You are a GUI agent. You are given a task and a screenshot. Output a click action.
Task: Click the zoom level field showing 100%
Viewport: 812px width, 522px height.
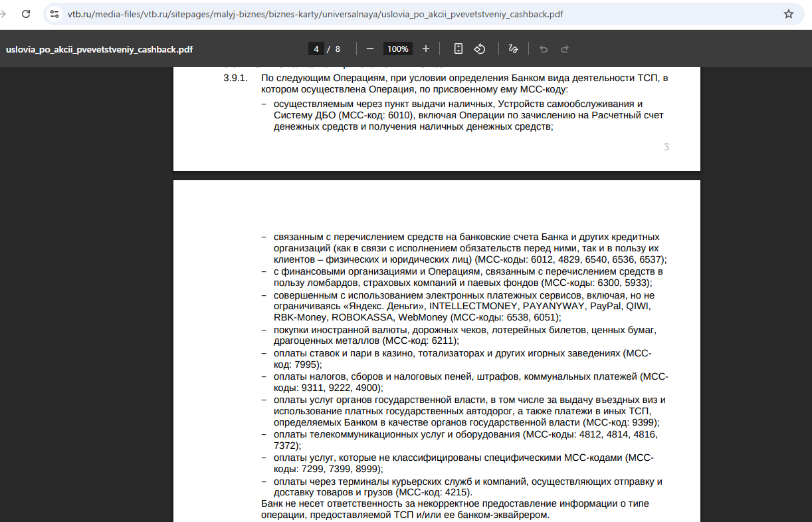(x=398, y=49)
